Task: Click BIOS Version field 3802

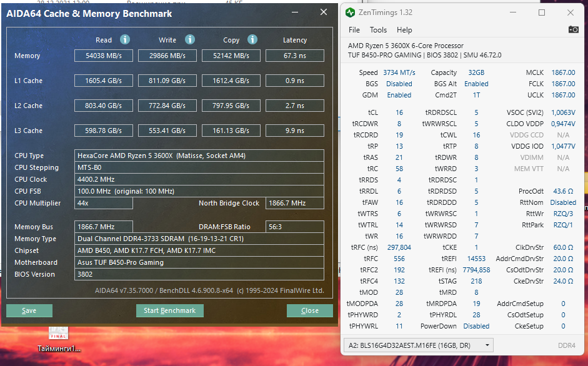Action: pos(199,274)
